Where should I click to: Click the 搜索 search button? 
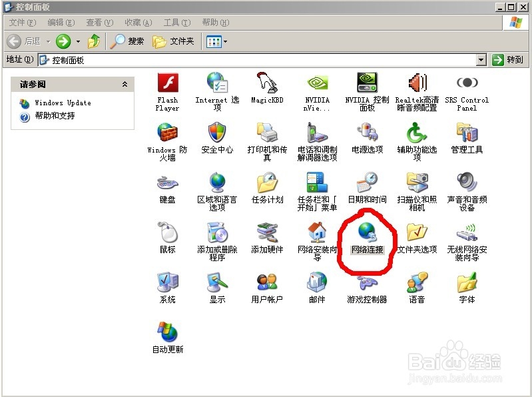pos(127,41)
